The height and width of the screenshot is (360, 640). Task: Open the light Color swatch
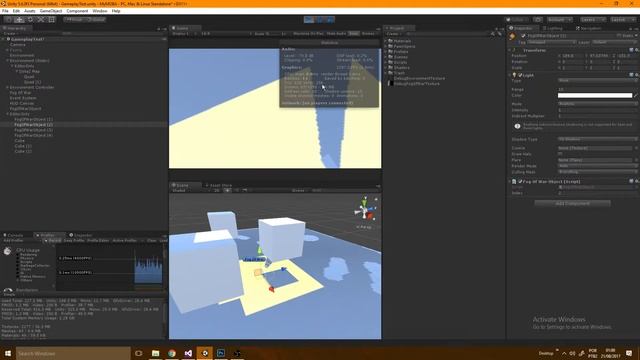tap(595, 96)
